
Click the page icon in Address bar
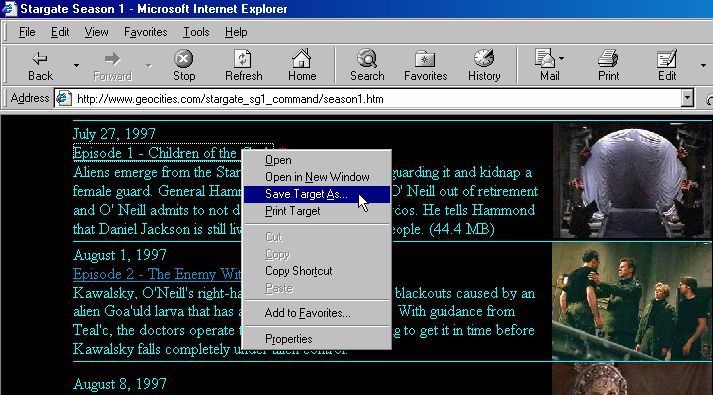[64, 99]
